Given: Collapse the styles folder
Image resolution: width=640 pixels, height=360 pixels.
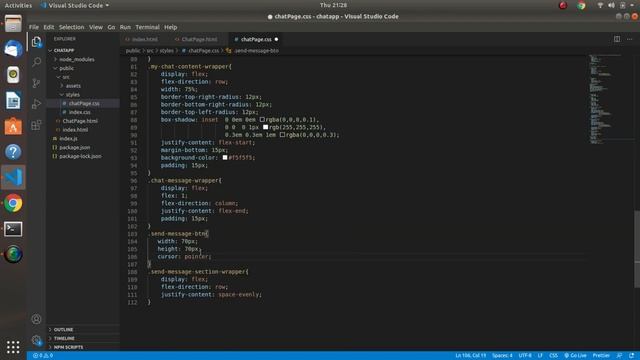Looking at the screenshot, I should (x=73, y=95).
